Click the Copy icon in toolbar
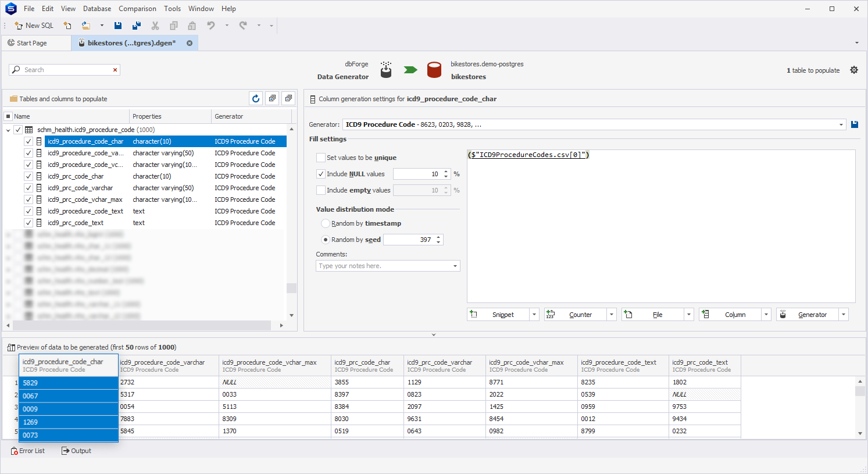This screenshot has width=868, height=474. [x=173, y=26]
